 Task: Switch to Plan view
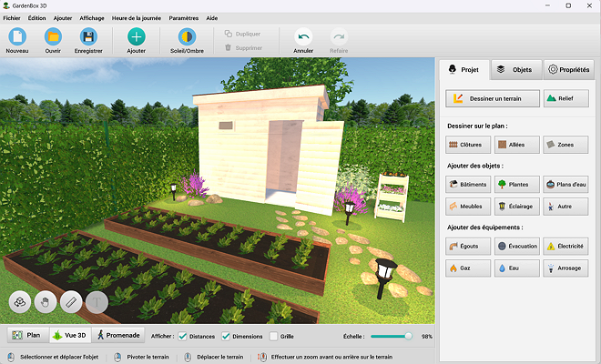tap(28, 335)
